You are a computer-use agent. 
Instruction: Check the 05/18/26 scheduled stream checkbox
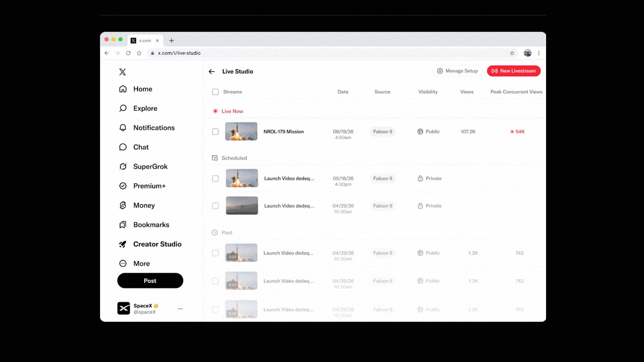[215, 178]
